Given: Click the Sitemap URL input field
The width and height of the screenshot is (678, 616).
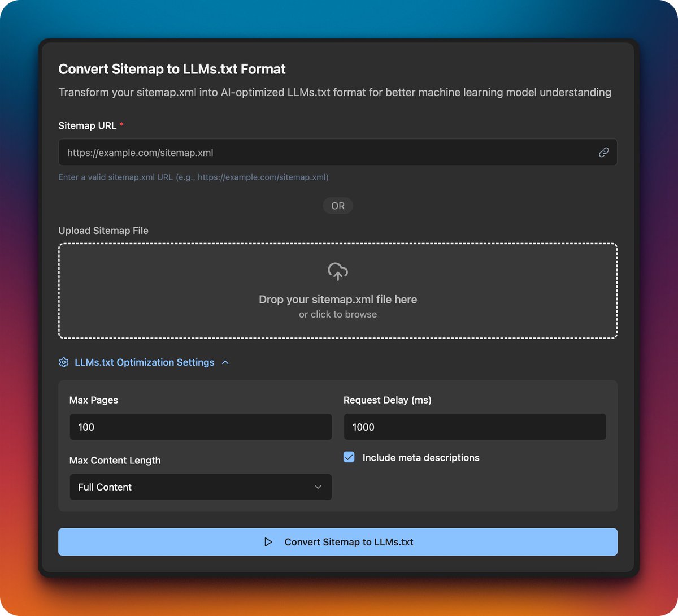Looking at the screenshot, I should point(338,153).
